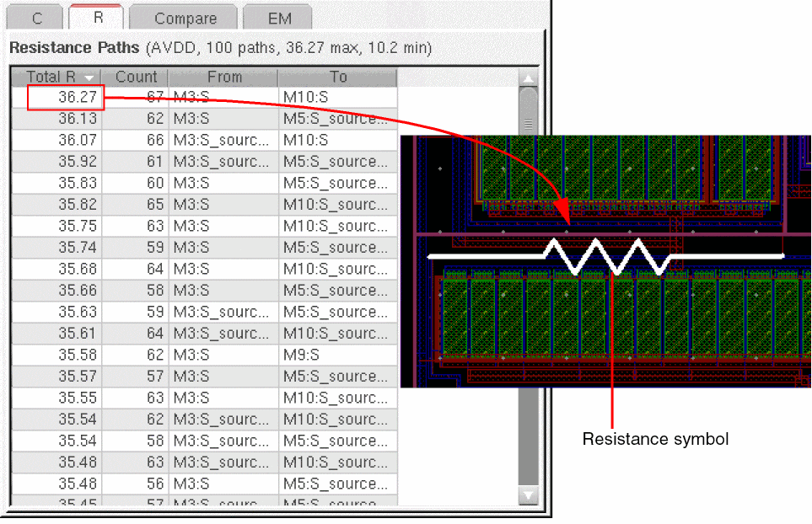Select the 35.75 total resistance row
The height and width of the screenshot is (524, 812).
(x=205, y=226)
